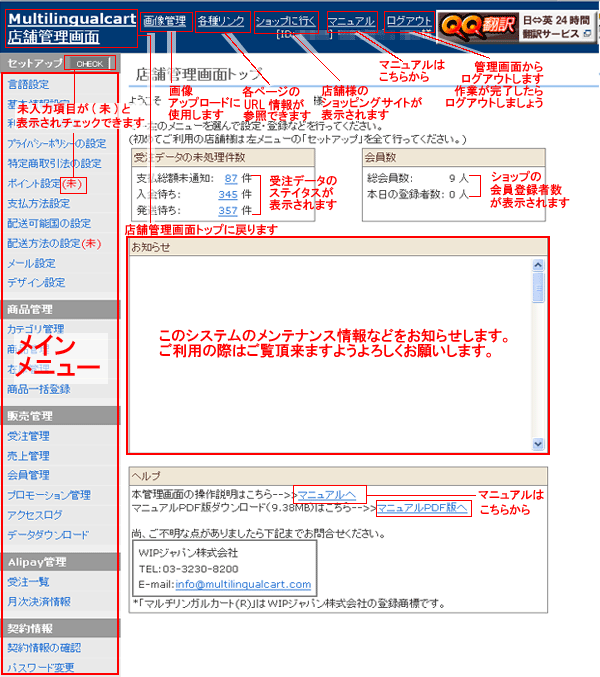Screen dimensions: 600x677
Task: Click the お知らせ scrollbar down arrow
Action: pos(539,443)
